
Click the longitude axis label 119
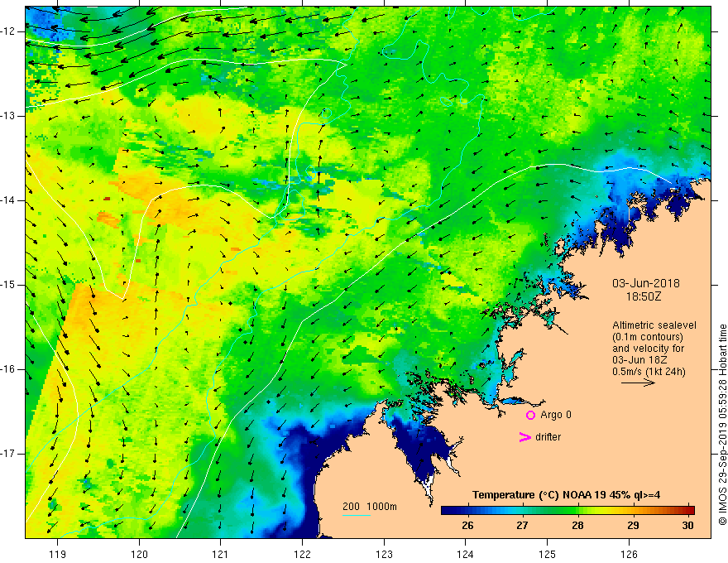tap(58, 554)
